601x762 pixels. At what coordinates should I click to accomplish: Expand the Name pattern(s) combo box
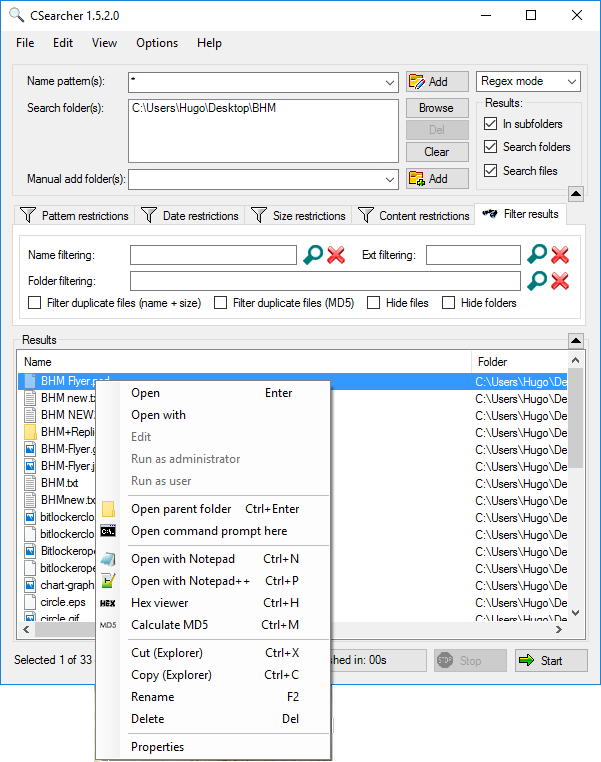389,83
